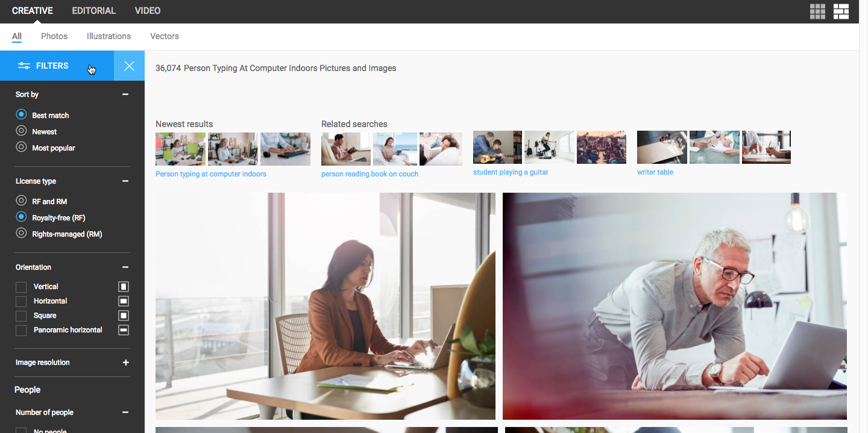Viewport: 868px width, 433px height.
Task: Enable the Square orientation checkbox
Action: tap(21, 316)
